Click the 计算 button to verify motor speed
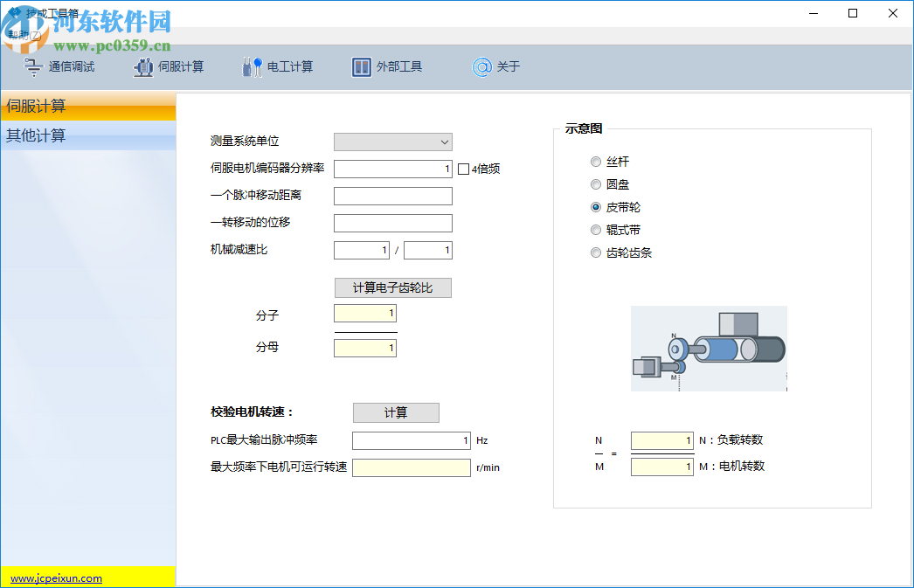Image resolution: width=914 pixels, height=588 pixels. point(396,412)
